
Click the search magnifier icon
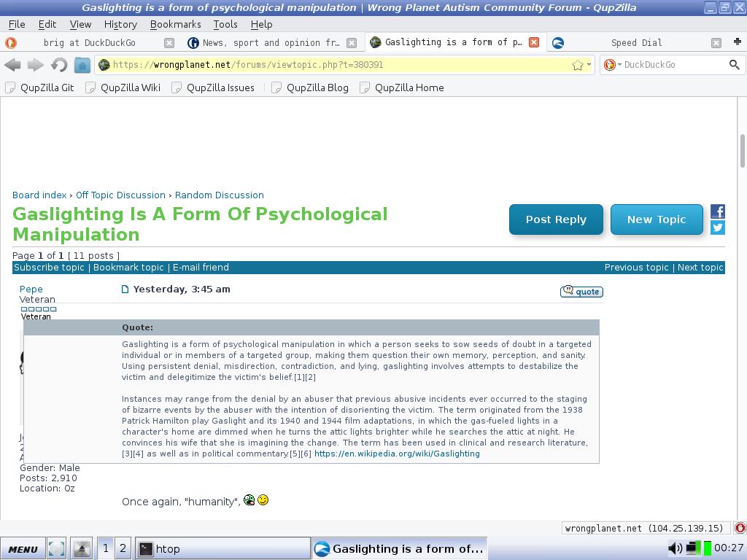(734, 64)
